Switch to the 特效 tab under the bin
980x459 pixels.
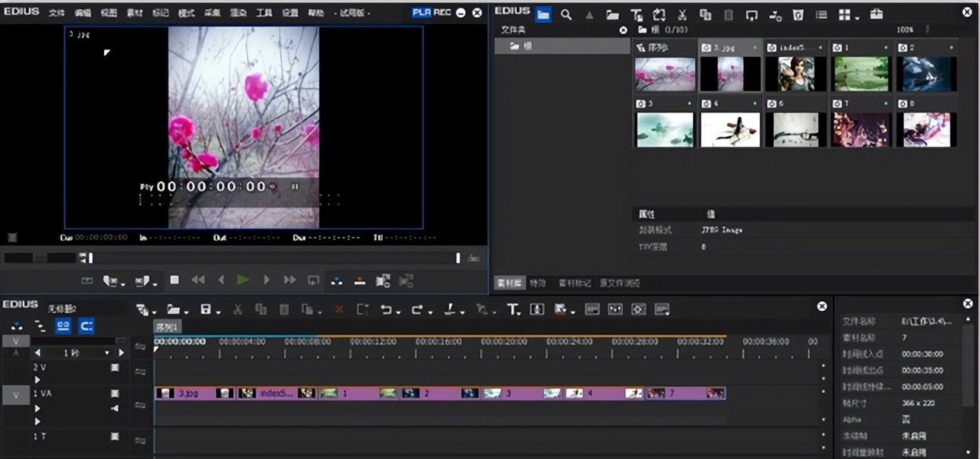(538, 283)
